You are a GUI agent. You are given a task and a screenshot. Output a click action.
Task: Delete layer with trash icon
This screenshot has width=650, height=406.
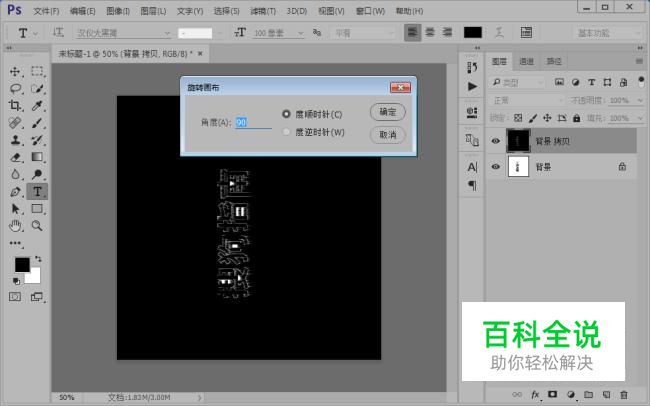click(623, 394)
